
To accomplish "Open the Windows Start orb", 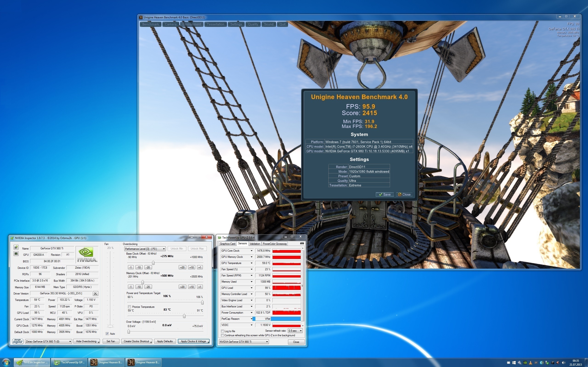I will click(x=6, y=362).
